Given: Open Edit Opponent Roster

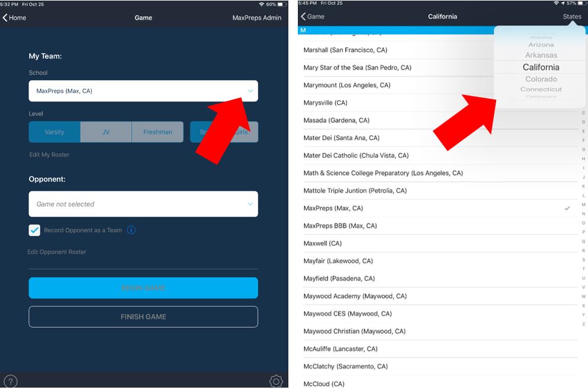Looking at the screenshot, I should [x=57, y=252].
